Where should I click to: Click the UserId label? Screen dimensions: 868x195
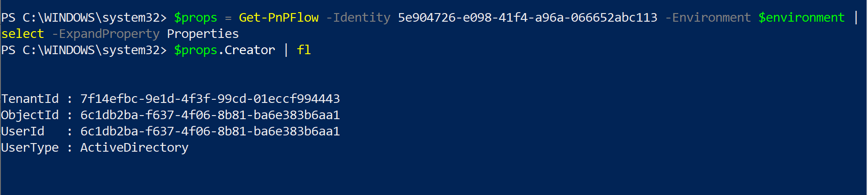tap(23, 131)
